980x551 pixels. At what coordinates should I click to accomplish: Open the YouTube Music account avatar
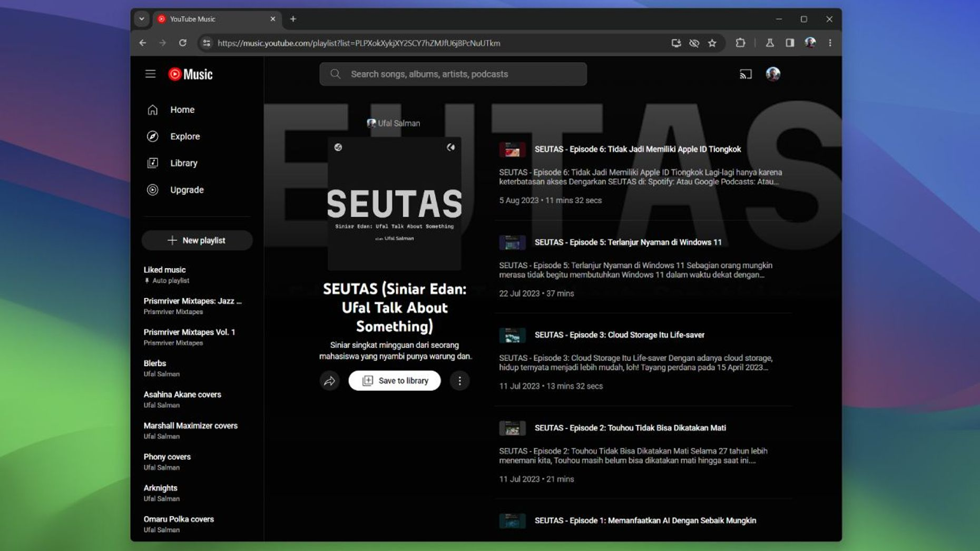tap(773, 74)
